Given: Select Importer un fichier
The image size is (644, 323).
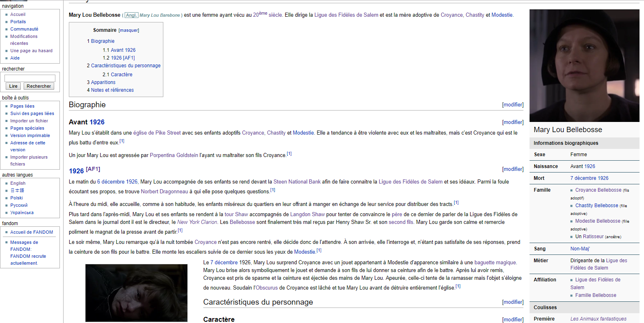Looking at the screenshot, I should pyautogui.click(x=29, y=121).
